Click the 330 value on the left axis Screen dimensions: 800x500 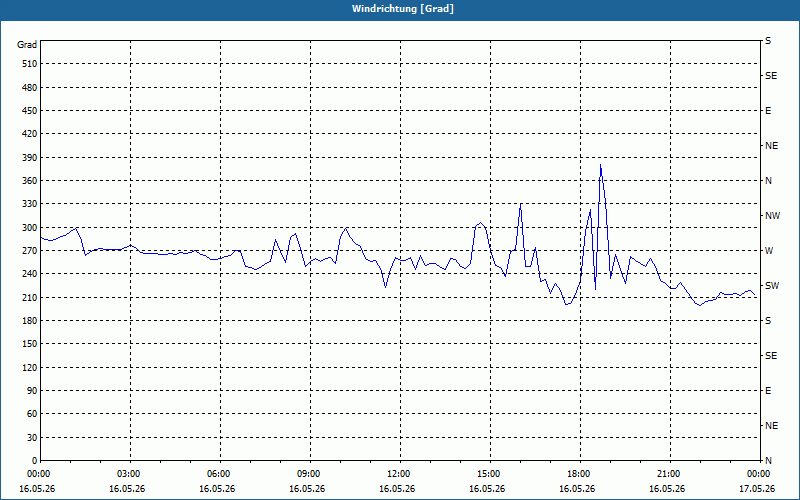point(29,204)
